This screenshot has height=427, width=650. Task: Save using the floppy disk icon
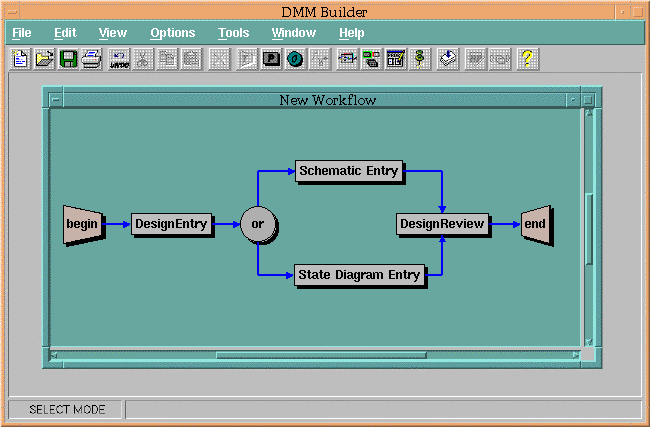pyautogui.click(x=68, y=60)
